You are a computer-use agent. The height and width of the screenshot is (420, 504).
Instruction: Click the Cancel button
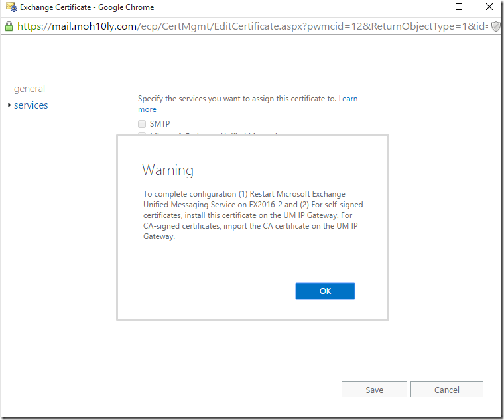click(x=446, y=390)
